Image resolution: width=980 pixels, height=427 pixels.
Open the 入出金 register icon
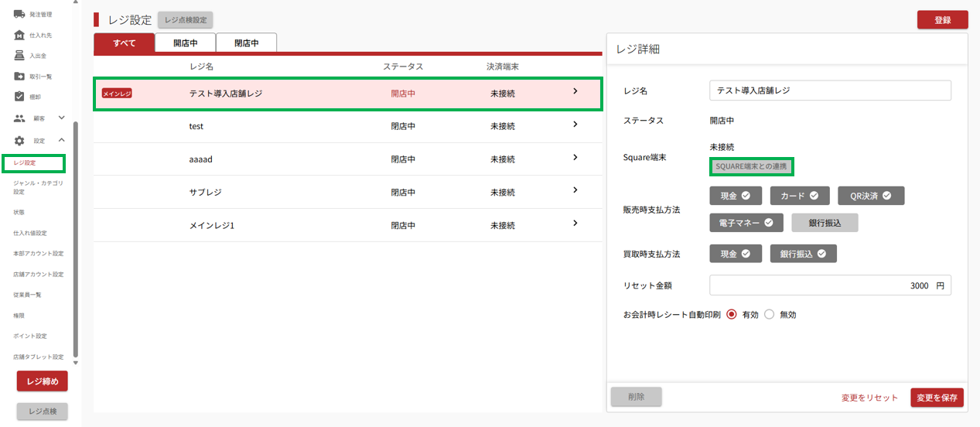coord(20,56)
